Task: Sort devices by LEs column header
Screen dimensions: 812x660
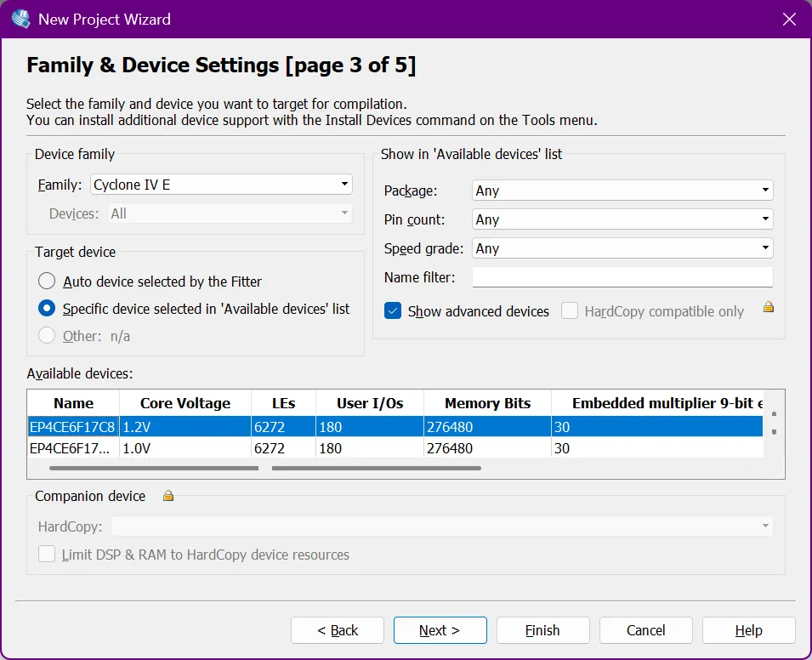Action: (283, 403)
